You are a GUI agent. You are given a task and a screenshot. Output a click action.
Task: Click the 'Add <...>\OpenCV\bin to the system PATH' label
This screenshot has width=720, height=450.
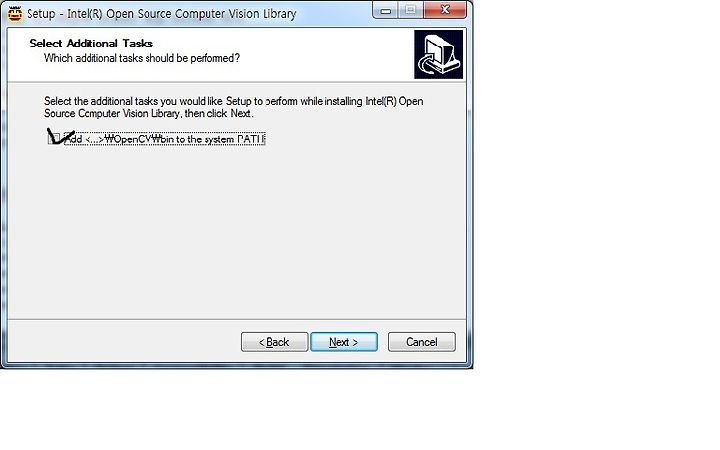(164, 139)
